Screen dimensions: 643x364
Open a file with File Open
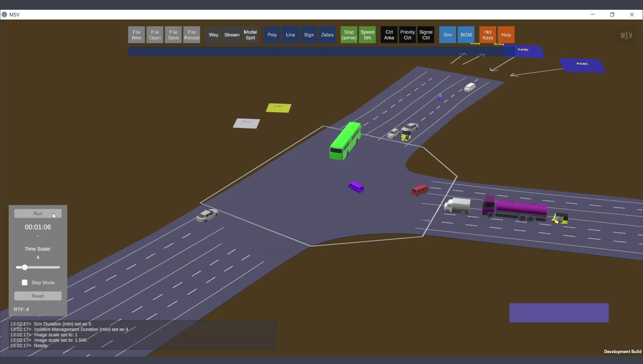click(x=155, y=35)
